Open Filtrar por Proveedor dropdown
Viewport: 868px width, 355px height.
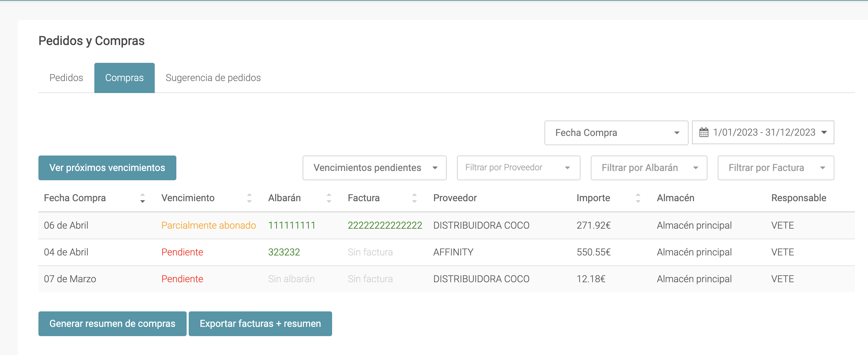click(x=518, y=168)
